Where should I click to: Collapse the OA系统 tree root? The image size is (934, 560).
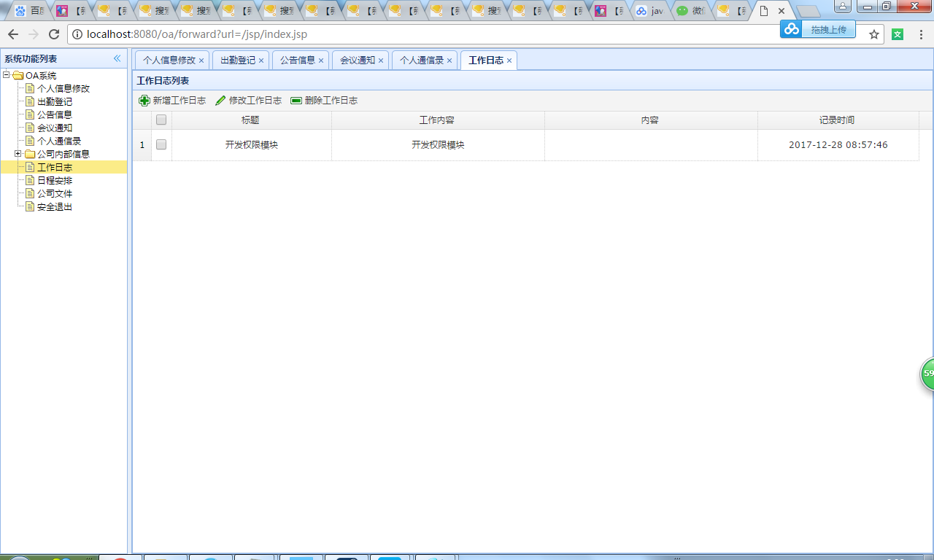4,75
